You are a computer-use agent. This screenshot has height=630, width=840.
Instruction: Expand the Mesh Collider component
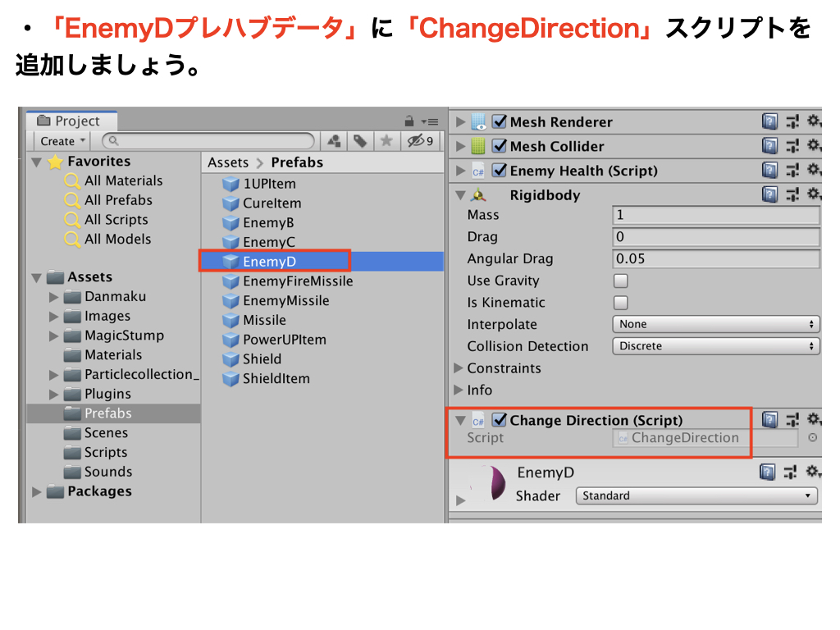point(460,146)
